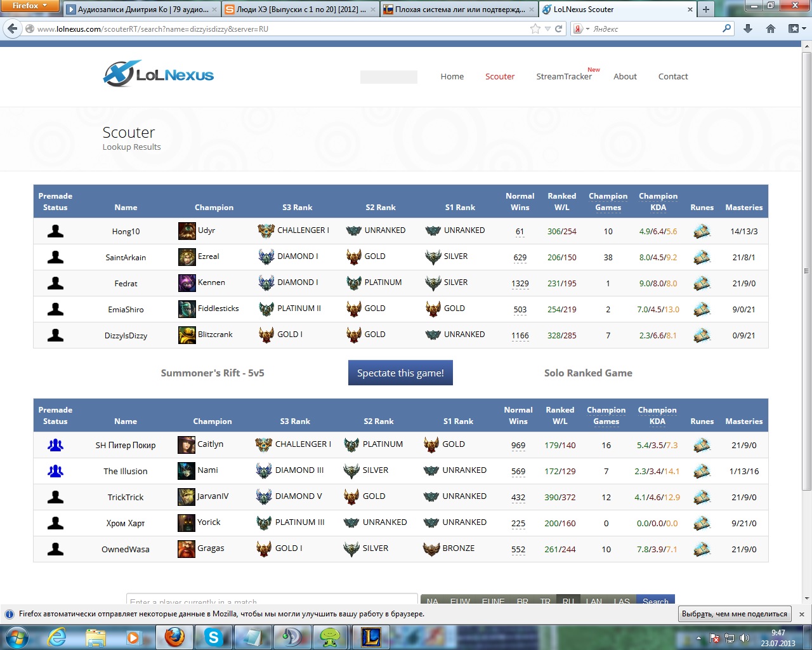Open URL history dropdown arrow
The width and height of the screenshot is (812, 650).
coord(547,29)
